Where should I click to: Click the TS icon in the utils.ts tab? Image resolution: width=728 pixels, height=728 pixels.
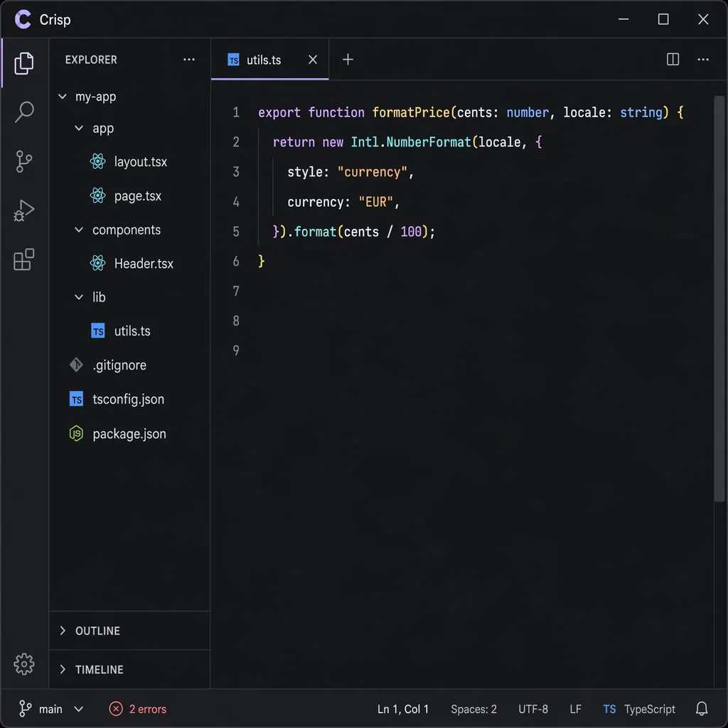point(233,60)
